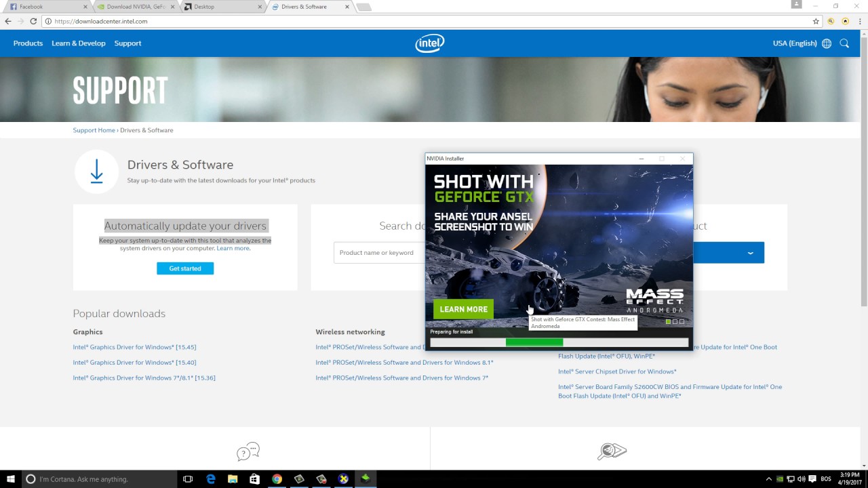Click the chat bubbles help icon
Viewport: 868px width, 488px height.
pyautogui.click(x=248, y=451)
